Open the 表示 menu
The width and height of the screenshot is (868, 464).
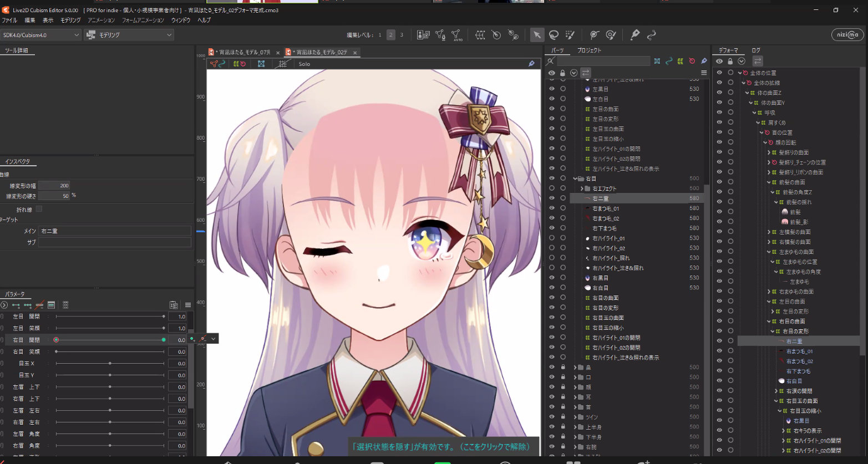48,20
